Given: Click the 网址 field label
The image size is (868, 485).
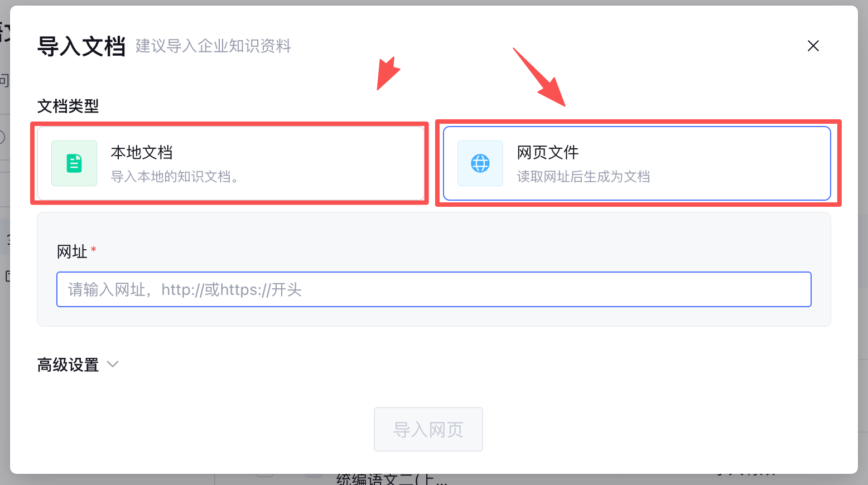Looking at the screenshot, I should pyautogui.click(x=72, y=251).
